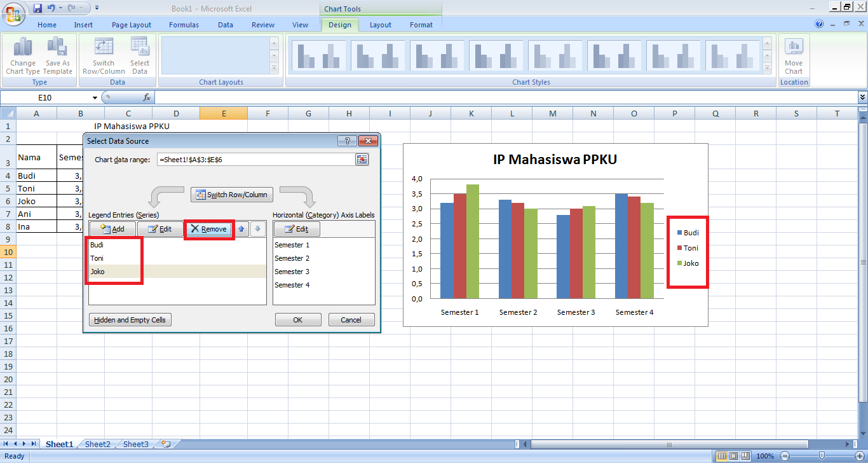Click Add under Legend Entries

112,229
